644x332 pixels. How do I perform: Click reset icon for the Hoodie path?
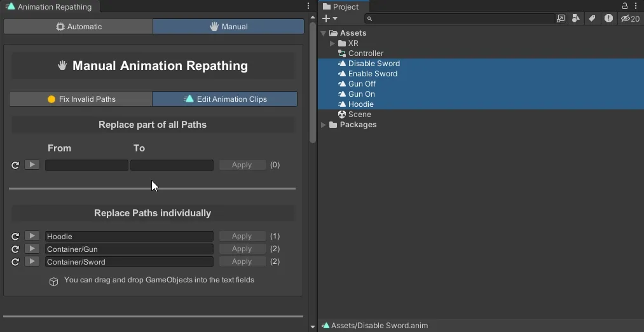click(x=15, y=237)
